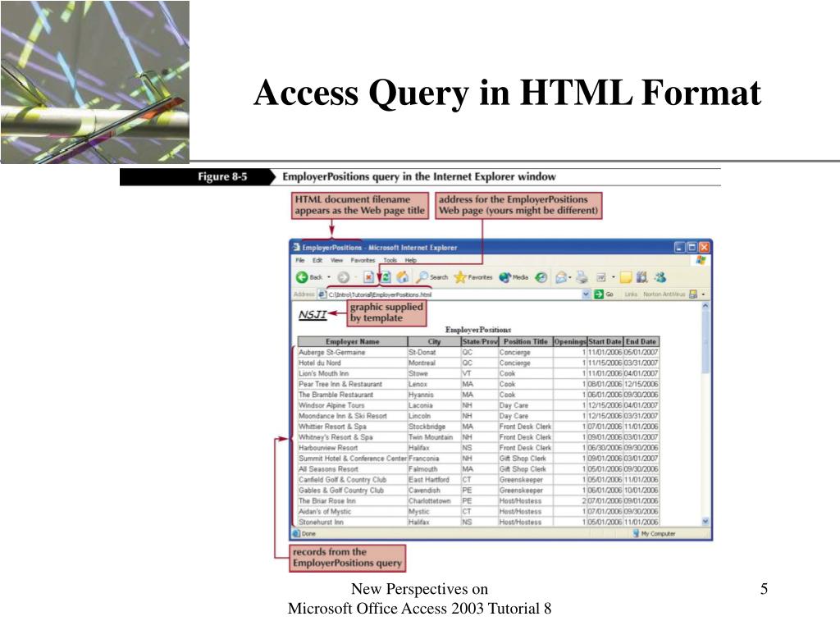The image size is (840, 630).
Task: Expand the Back button history arrow
Action: click(329, 277)
